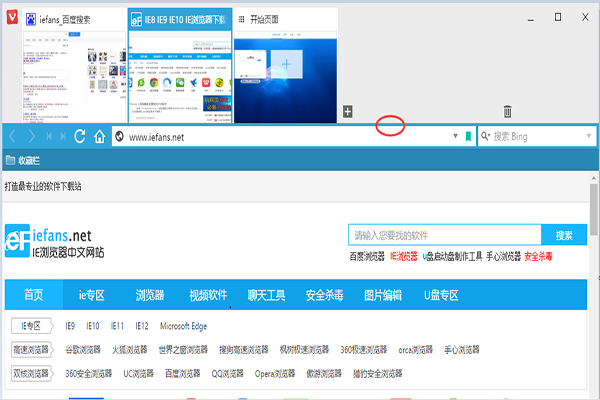
Task: Open the QQ浏览器 link
Action: coord(228,373)
